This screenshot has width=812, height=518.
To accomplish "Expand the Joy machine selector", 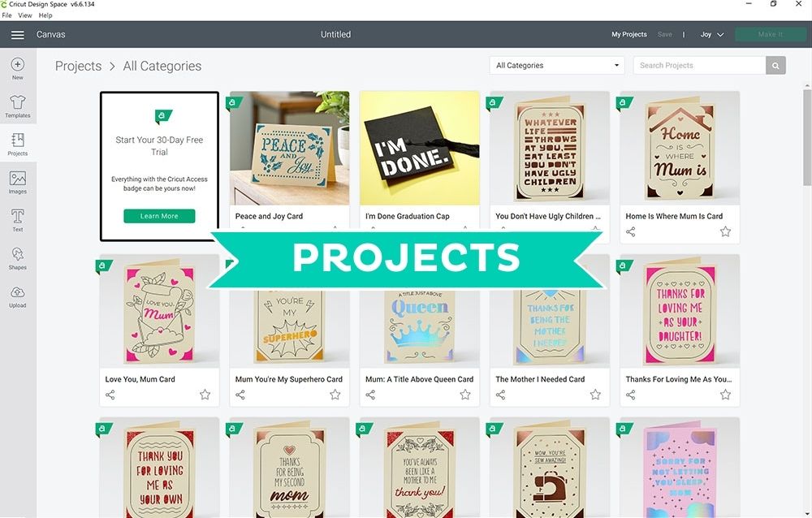I will click(x=712, y=35).
